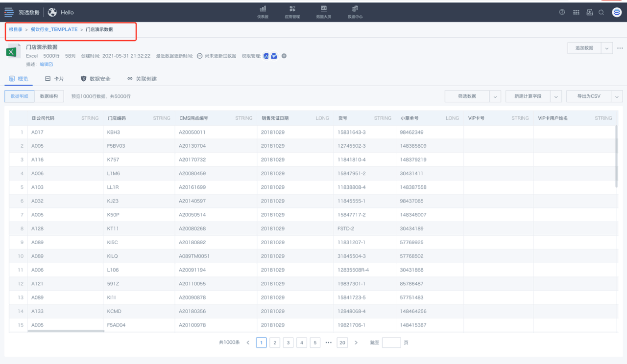Click the globe Hello workspace icon
This screenshot has height=364, width=627.
(52, 12)
